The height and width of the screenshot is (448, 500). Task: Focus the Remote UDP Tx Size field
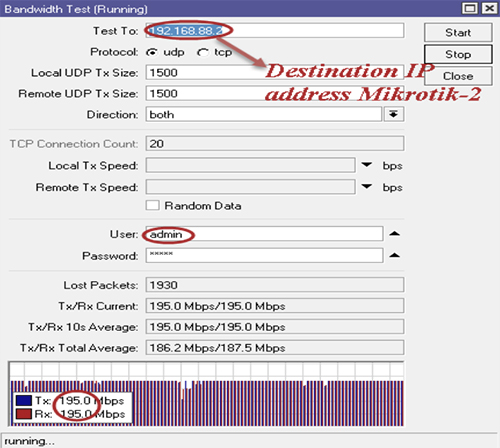point(275,93)
